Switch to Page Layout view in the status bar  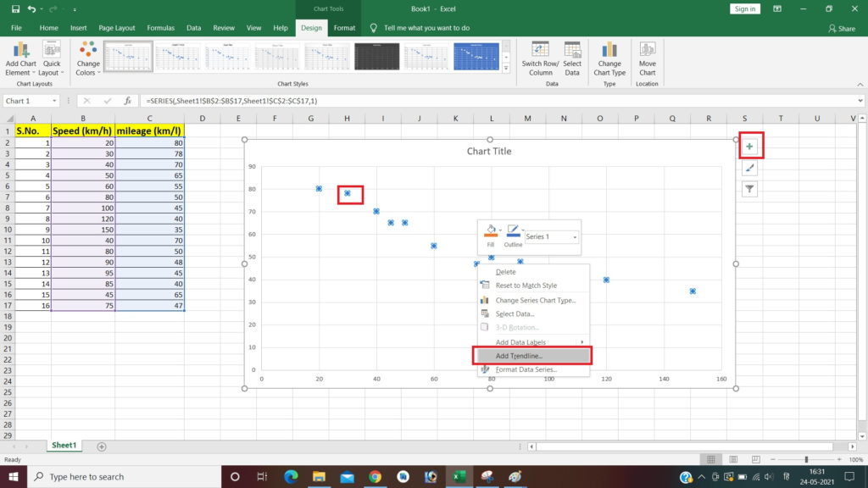pyautogui.click(x=733, y=460)
